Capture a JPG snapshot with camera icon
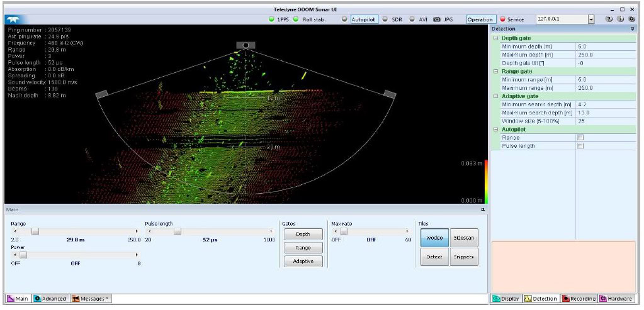Image resolution: width=644 pixels, height=310 pixels. [x=437, y=19]
